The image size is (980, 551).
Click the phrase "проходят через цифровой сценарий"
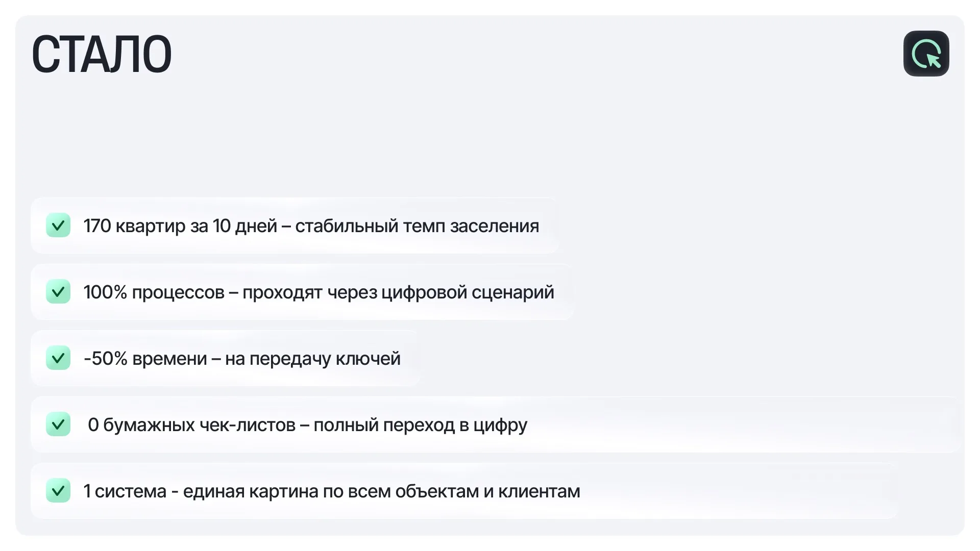[x=398, y=292]
